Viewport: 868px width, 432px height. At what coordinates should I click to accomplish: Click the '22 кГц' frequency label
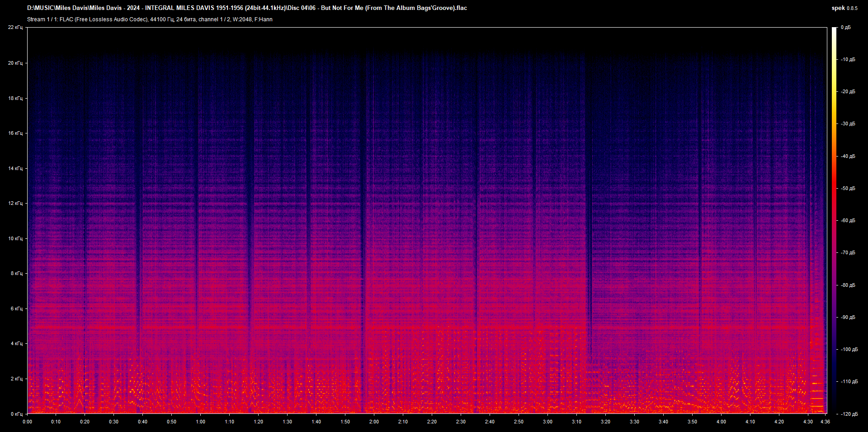[15, 28]
